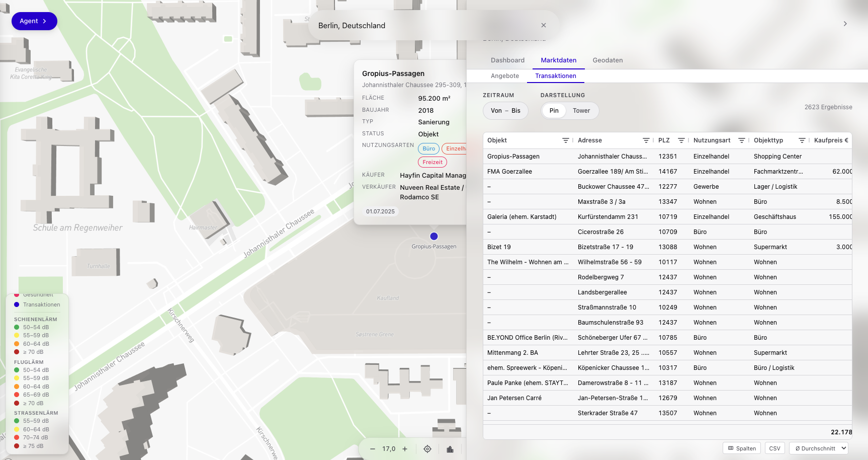Center map with the locate target icon
Viewport: 868px width, 460px height.
427,449
